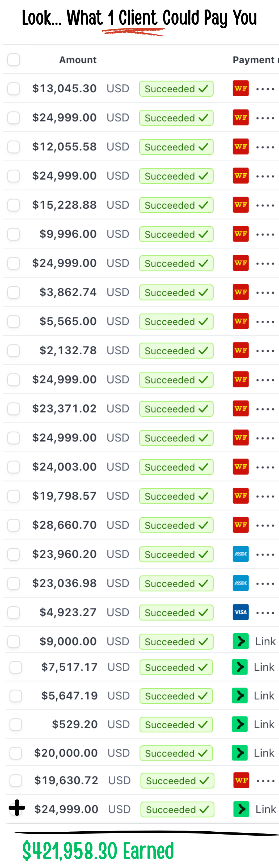This screenshot has width=279, height=868.
Task: Select the $9,996.00 payment checkbox
Action: tap(14, 234)
